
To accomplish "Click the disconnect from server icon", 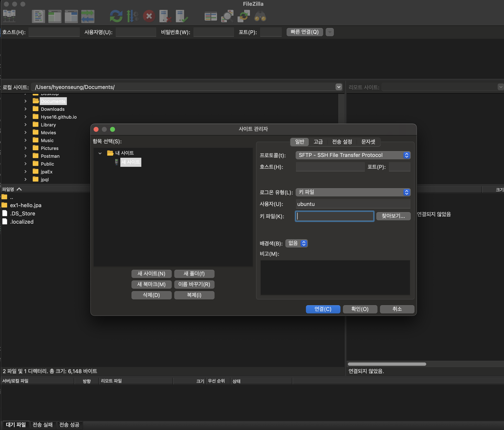I will click(x=165, y=16).
